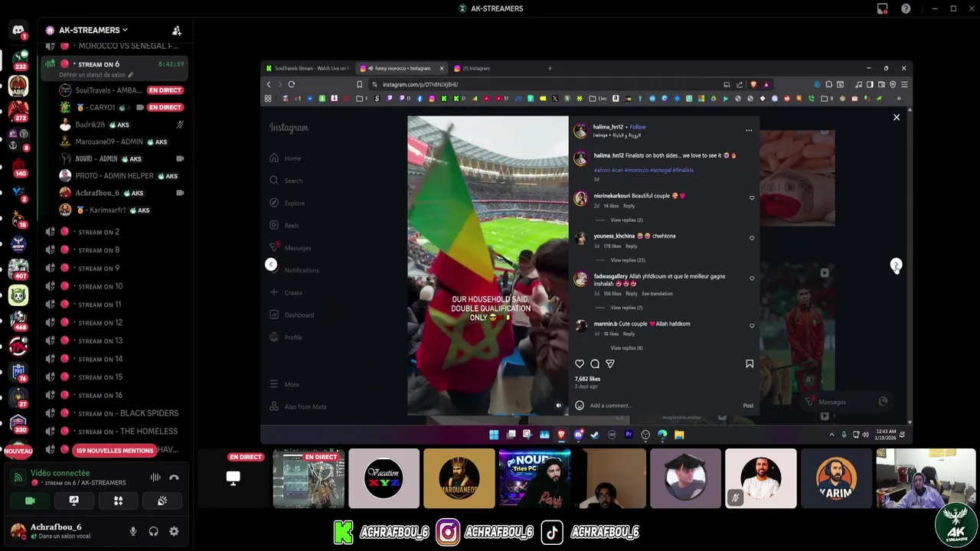Go to previous Instagram post arrow
This screenshot has height=551, width=980.
tap(271, 264)
